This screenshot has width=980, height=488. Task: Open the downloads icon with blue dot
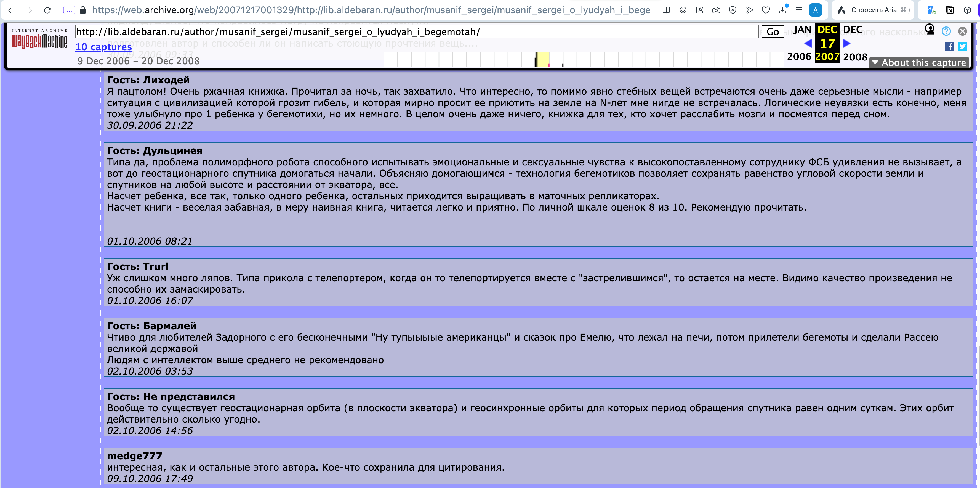(x=782, y=10)
